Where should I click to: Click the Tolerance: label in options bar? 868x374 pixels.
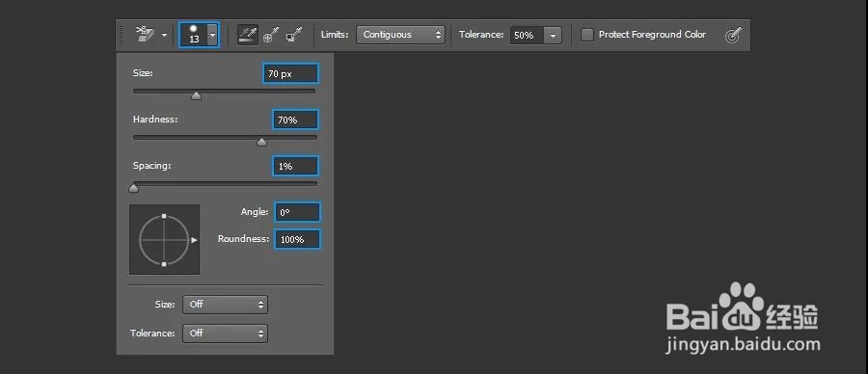click(x=481, y=35)
